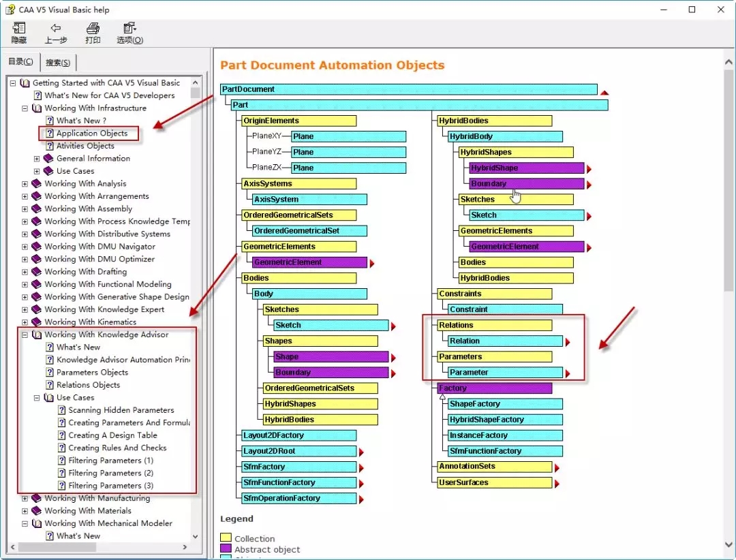Screen dimensions: 736x560
Task: Click the book icon beside Working With Drafting
Action: [37, 271]
